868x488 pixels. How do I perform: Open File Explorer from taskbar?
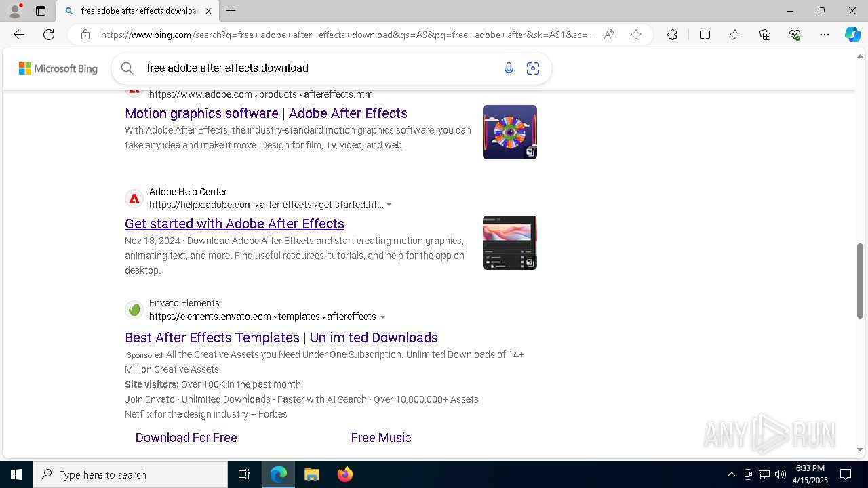[x=312, y=474]
